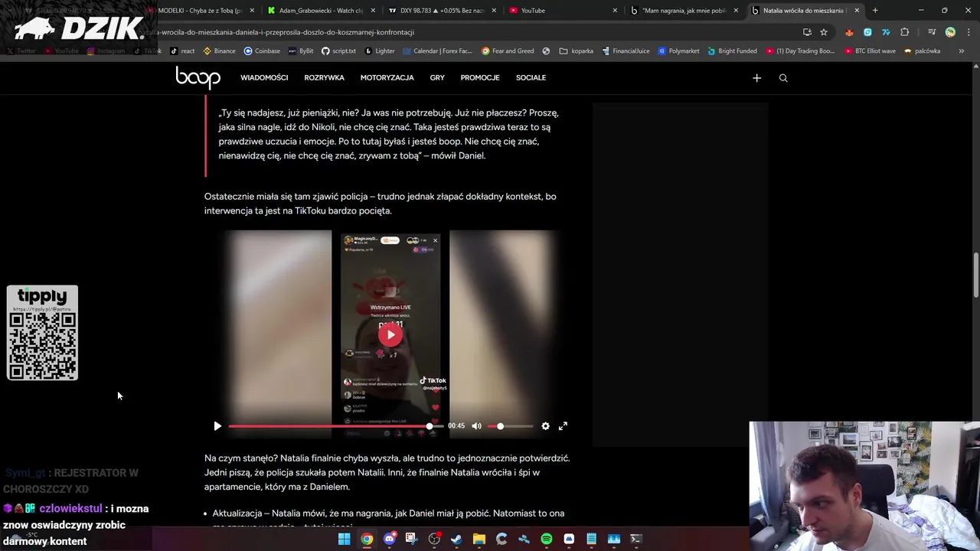
Task: Open the script.txt GitHub bookmark
Action: tap(338, 51)
